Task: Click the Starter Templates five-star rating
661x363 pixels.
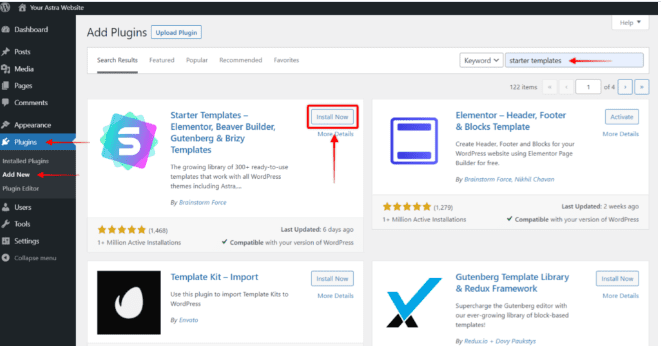Action: pyautogui.click(x=121, y=230)
